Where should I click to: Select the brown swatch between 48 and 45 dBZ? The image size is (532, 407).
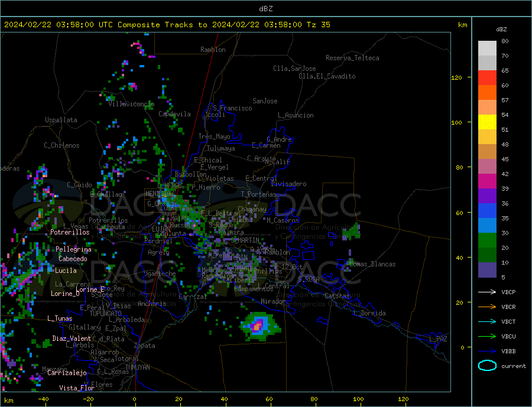coord(487,152)
